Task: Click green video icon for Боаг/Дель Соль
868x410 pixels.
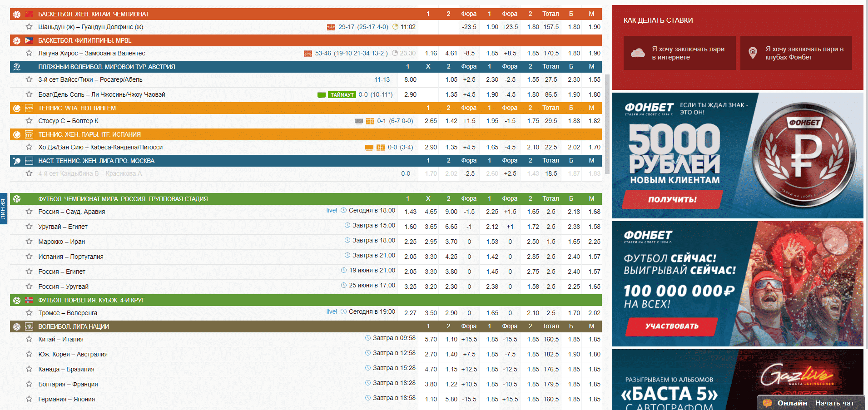Action: click(x=322, y=95)
